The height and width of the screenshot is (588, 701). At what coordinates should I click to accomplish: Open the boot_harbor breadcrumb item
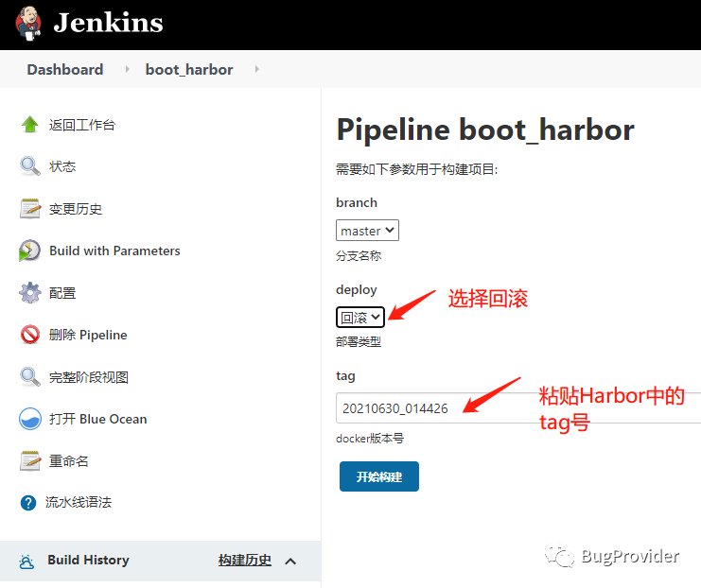click(189, 70)
